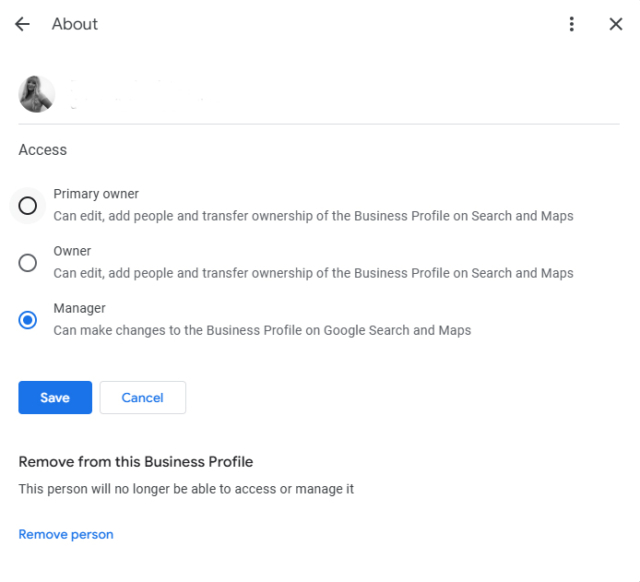Select the Primary owner radio button
Screen dimensions: 640x582
coord(28,205)
